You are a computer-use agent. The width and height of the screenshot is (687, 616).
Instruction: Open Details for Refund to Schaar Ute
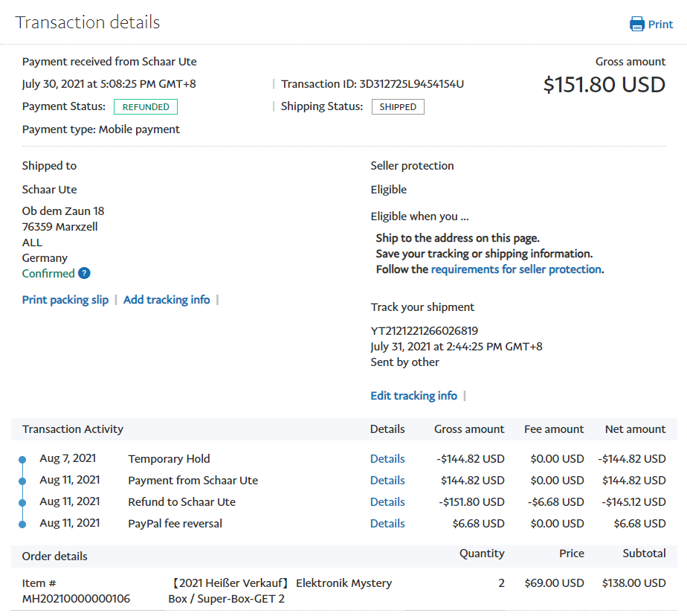(x=387, y=502)
